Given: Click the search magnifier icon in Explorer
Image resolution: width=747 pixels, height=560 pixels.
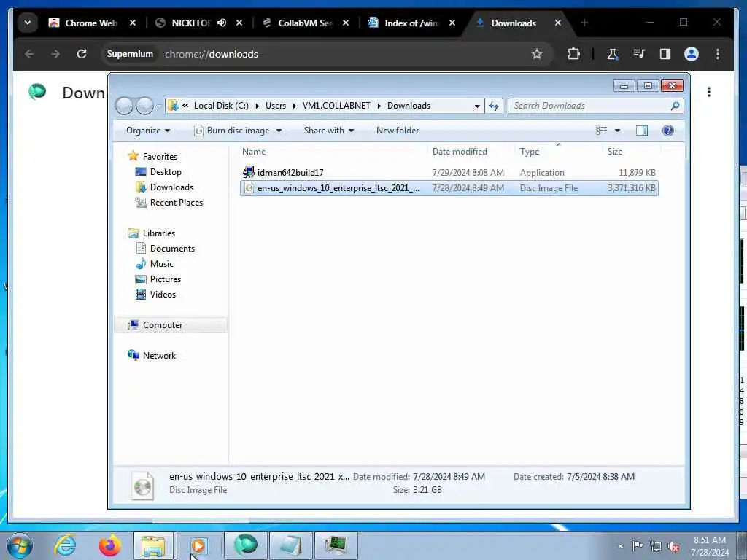Looking at the screenshot, I should point(675,106).
